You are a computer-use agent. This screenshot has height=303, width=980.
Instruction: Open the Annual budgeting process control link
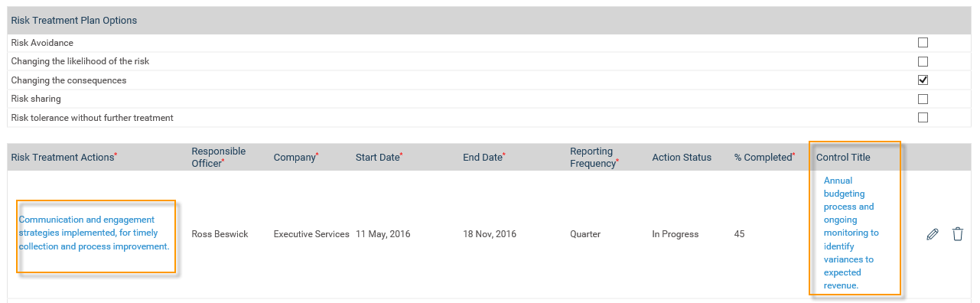pyautogui.click(x=851, y=233)
